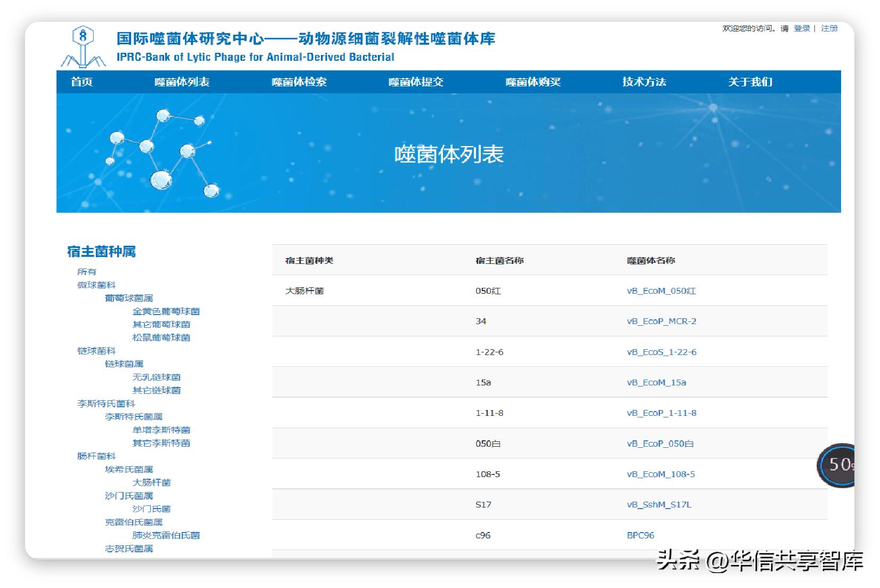The image size is (880, 588).
Task: Open the 首页 navigation item
Action: click(82, 82)
